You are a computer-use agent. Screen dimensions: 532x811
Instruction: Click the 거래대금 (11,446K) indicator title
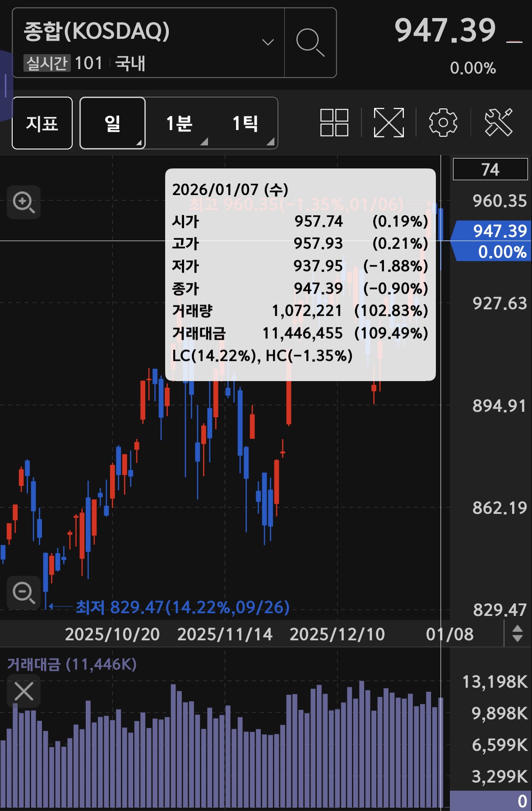(x=72, y=664)
